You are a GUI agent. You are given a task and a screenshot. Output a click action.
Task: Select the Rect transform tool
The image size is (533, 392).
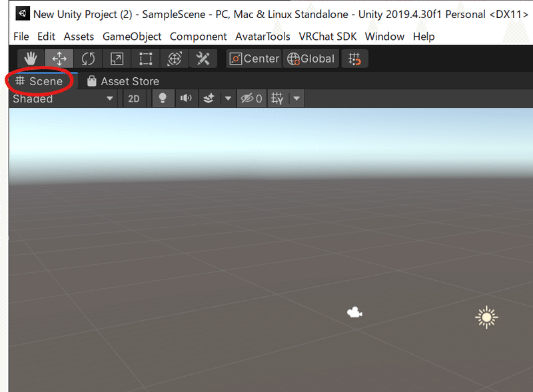[x=145, y=59]
